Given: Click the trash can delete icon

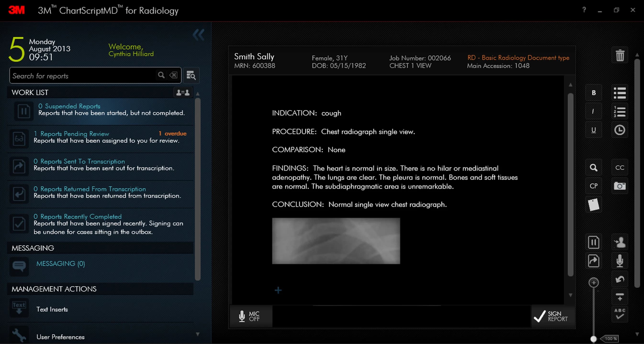Looking at the screenshot, I should click(620, 55).
